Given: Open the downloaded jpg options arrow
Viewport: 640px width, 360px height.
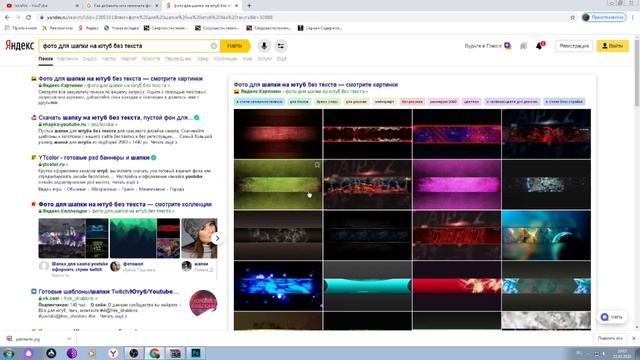Looking at the screenshot, I should pos(69,339).
